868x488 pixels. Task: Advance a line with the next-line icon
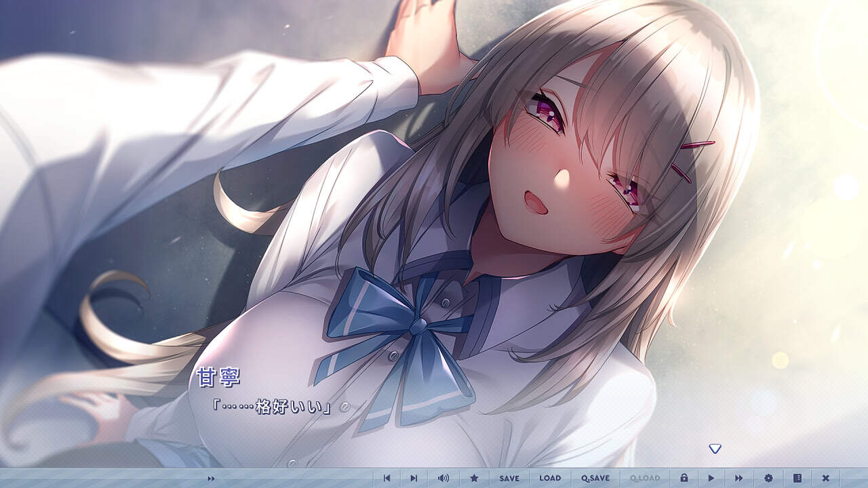pos(414,478)
